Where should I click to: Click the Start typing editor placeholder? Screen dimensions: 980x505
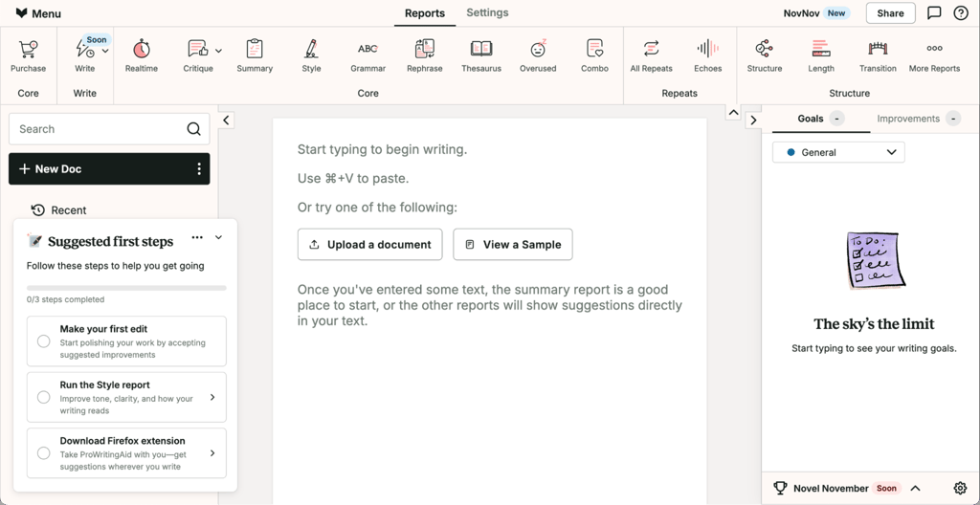382,150
